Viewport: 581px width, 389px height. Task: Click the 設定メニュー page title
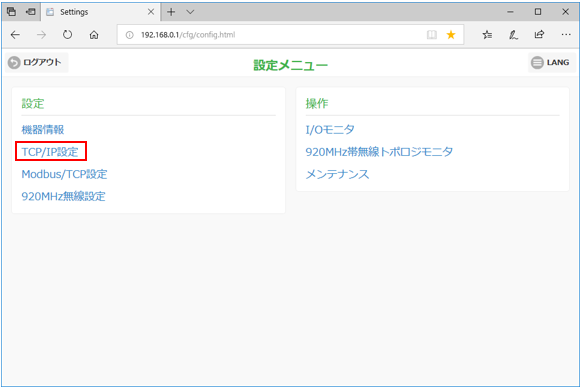[290, 65]
